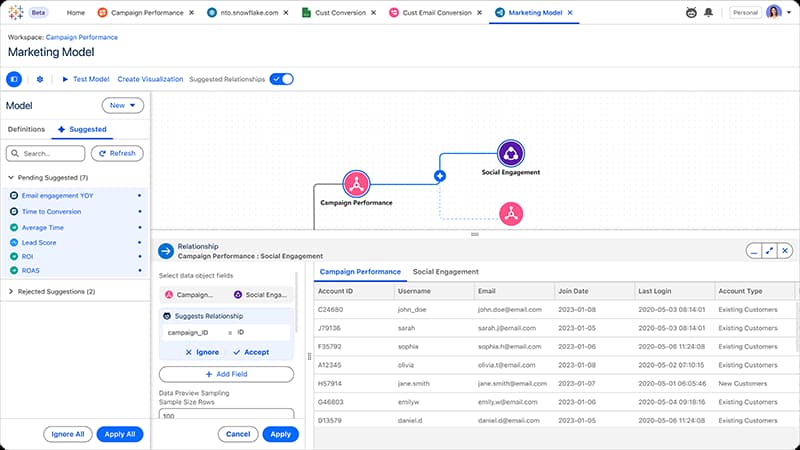Open the New dropdown in Model panel
The width and height of the screenshot is (800, 450).
pos(123,105)
